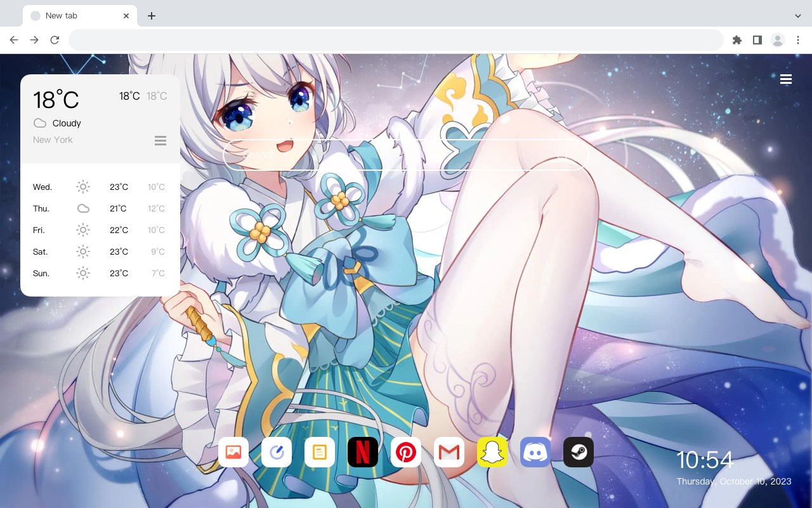Open the user profile avatar
This screenshot has width=812, height=508.
tap(778, 40)
